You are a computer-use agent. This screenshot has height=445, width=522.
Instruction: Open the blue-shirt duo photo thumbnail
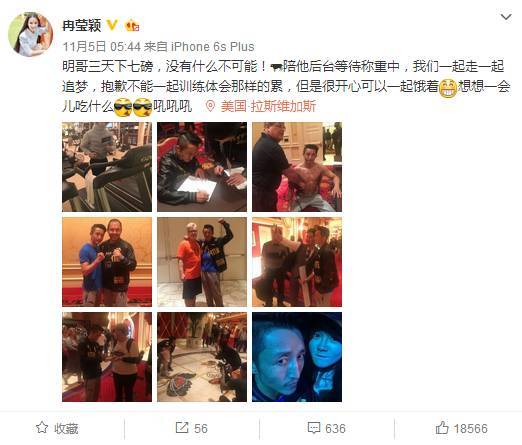point(107,262)
